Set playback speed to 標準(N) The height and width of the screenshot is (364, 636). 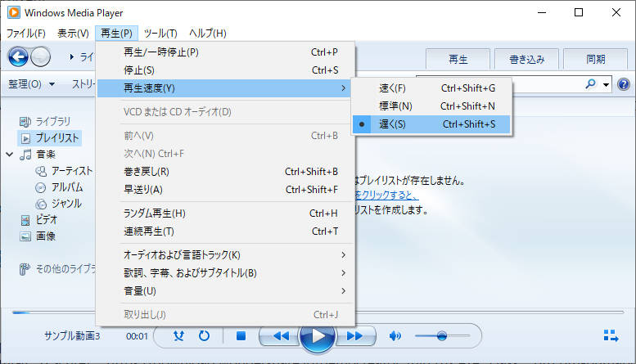pos(431,106)
